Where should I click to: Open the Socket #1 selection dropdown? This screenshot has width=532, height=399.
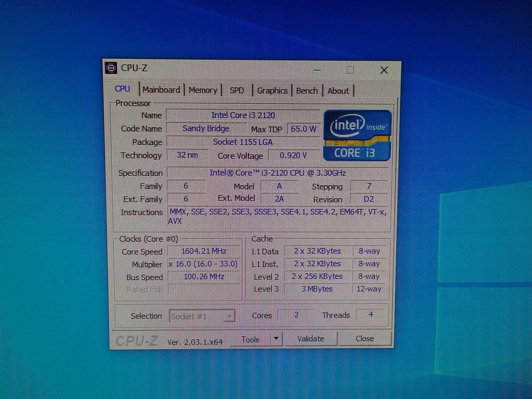click(x=202, y=316)
